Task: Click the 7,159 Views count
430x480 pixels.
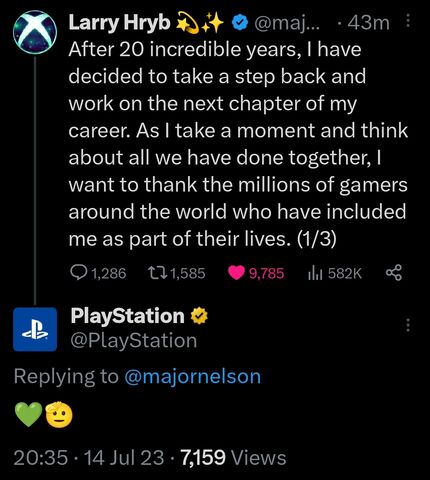Action: (233, 457)
